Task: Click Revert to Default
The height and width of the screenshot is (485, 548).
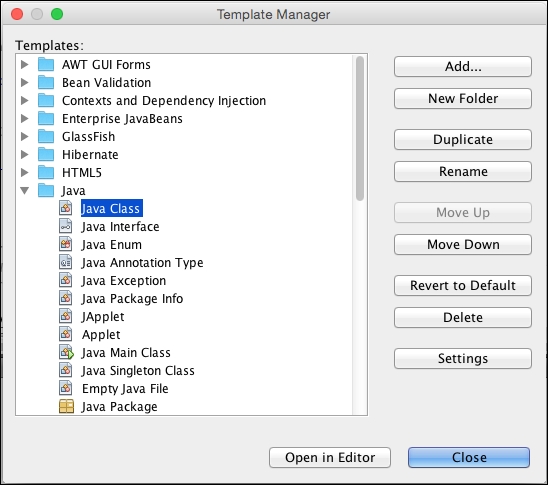Action: point(463,285)
